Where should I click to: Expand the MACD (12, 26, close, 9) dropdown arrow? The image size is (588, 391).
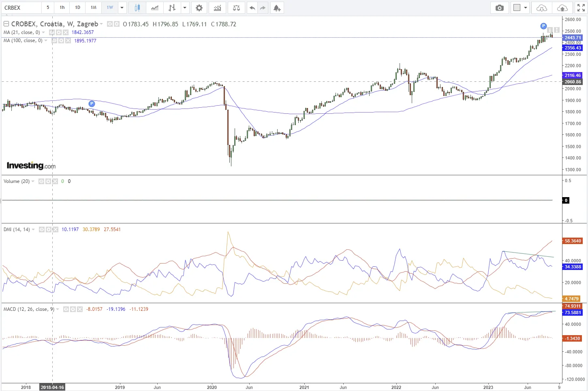[58, 309]
